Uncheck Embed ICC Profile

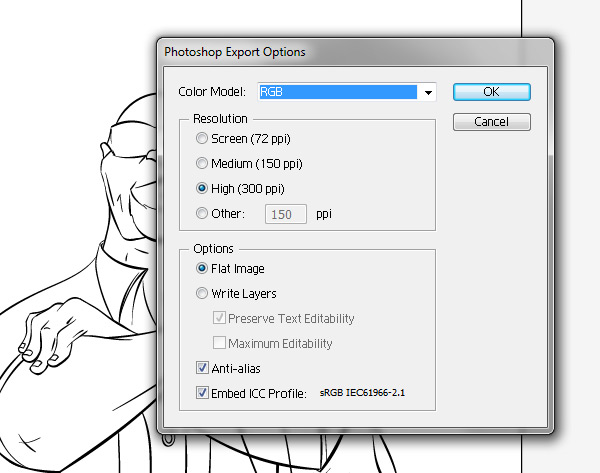pos(203,394)
